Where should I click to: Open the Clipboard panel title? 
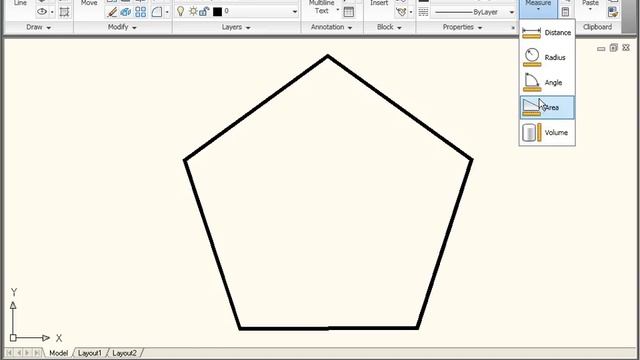[x=597, y=27]
